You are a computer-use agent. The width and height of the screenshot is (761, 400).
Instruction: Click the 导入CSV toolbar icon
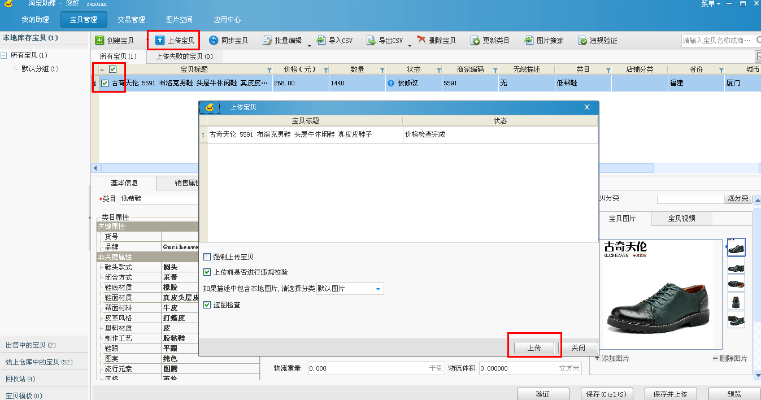pyautogui.click(x=321, y=40)
